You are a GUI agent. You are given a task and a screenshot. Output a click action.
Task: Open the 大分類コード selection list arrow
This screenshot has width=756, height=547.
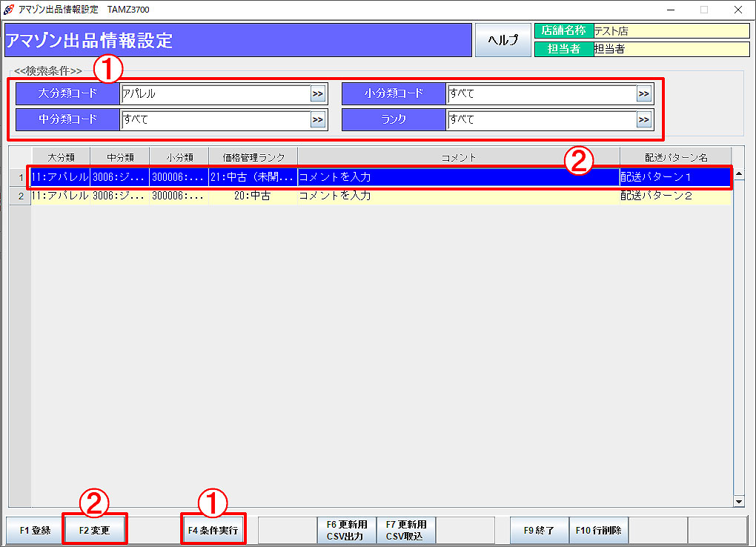[x=318, y=93]
